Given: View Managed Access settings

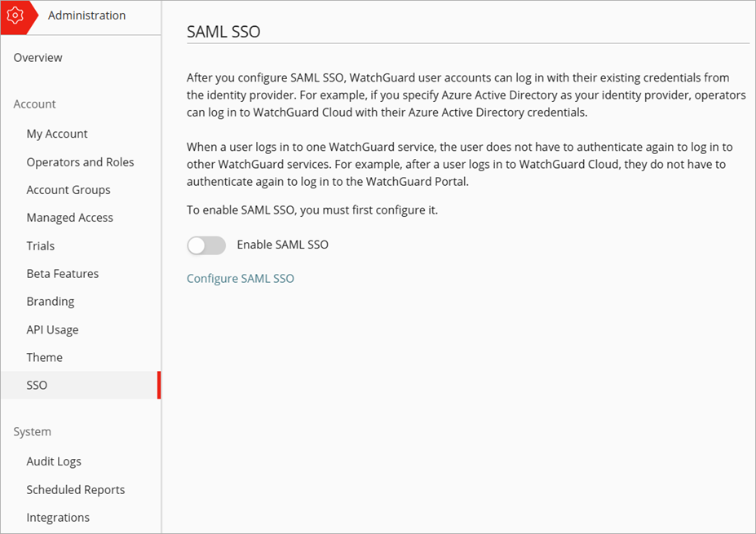Looking at the screenshot, I should pyautogui.click(x=69, y=217).
